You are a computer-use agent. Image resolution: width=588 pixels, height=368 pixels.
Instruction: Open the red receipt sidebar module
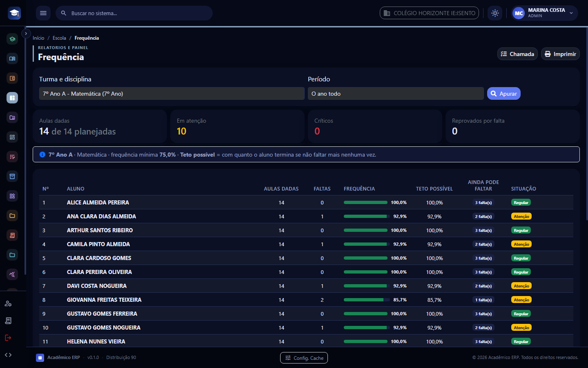pyautogui.click(x=12, y=236)
